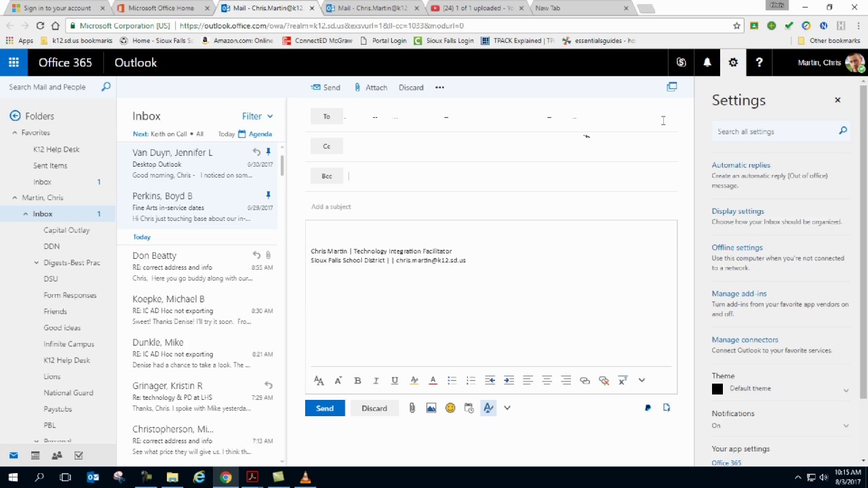Viewport: 868px width, 488px height.
Task: Insert picture inline icon
Action: click(431, 408)
